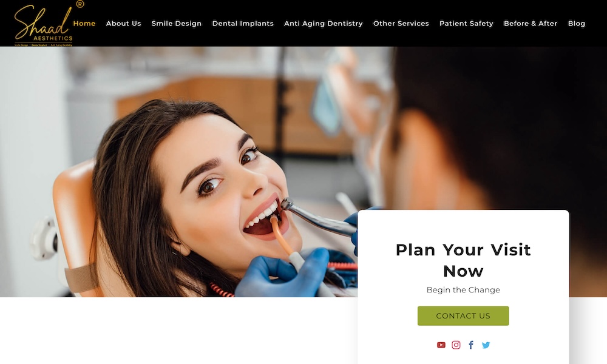
Task: Open the About Us page
Action: tap(123, 23)
